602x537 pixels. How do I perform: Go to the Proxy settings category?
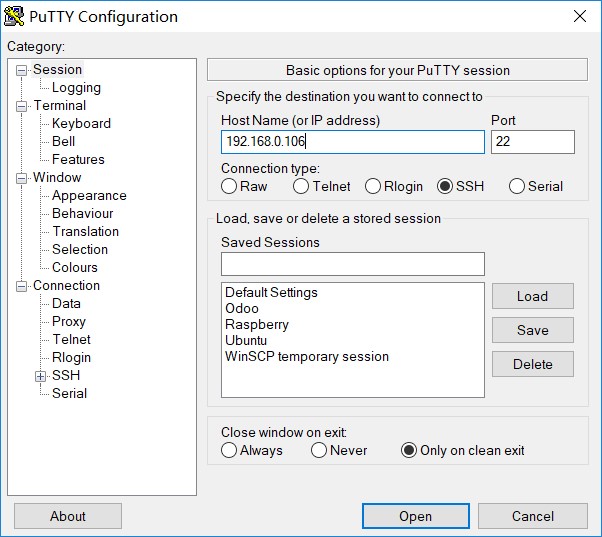69,321
